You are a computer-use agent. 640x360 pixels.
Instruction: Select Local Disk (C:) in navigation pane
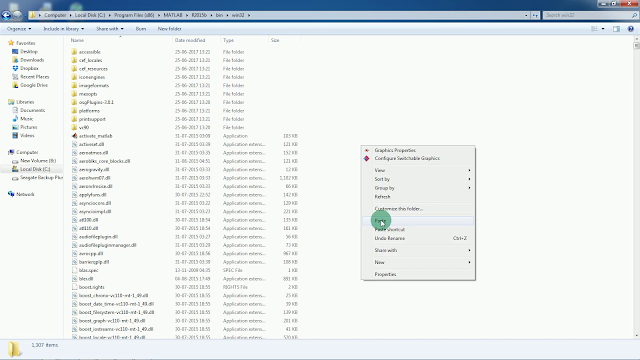(35, 169)
